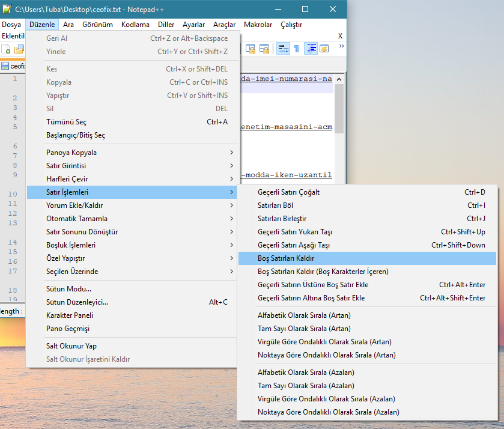Image resolution: width=504 pixels, height=429 pixels.
Task: Expand the Özel Yapıştır submenu arrow
Action: (231, 258)
